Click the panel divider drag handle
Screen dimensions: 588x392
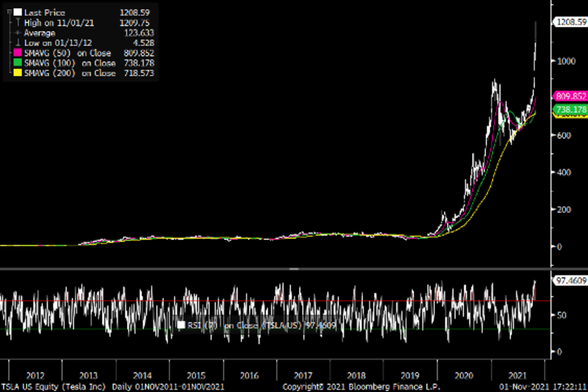(x=294, y=269)
